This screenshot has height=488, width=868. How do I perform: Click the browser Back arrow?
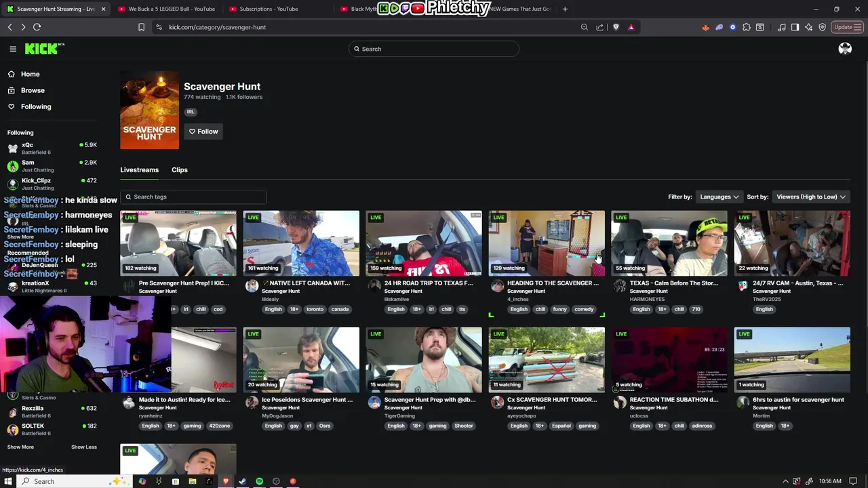pos(10,27)
